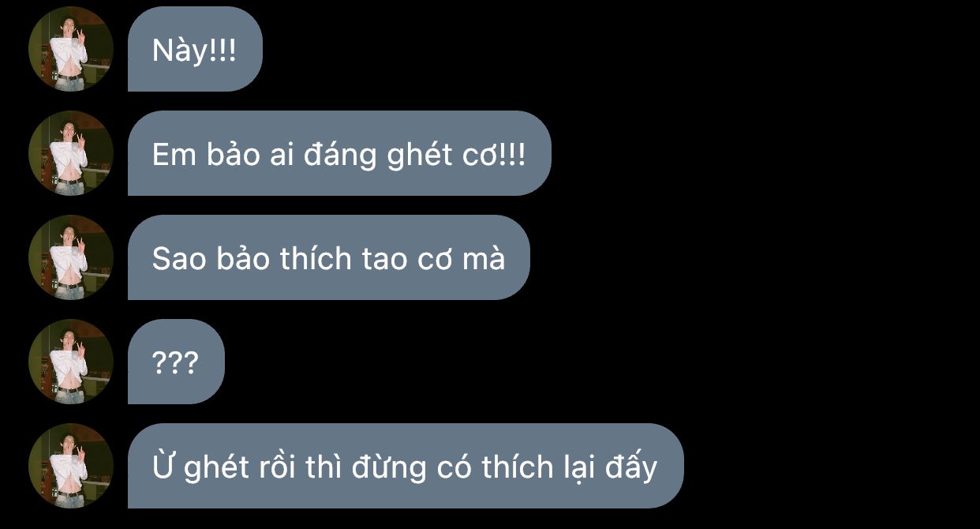Click avatar next to "Em bảo ai đáng ghét cơ!!!"
Viewport: 980px width, 529px height.
[71, 153]
